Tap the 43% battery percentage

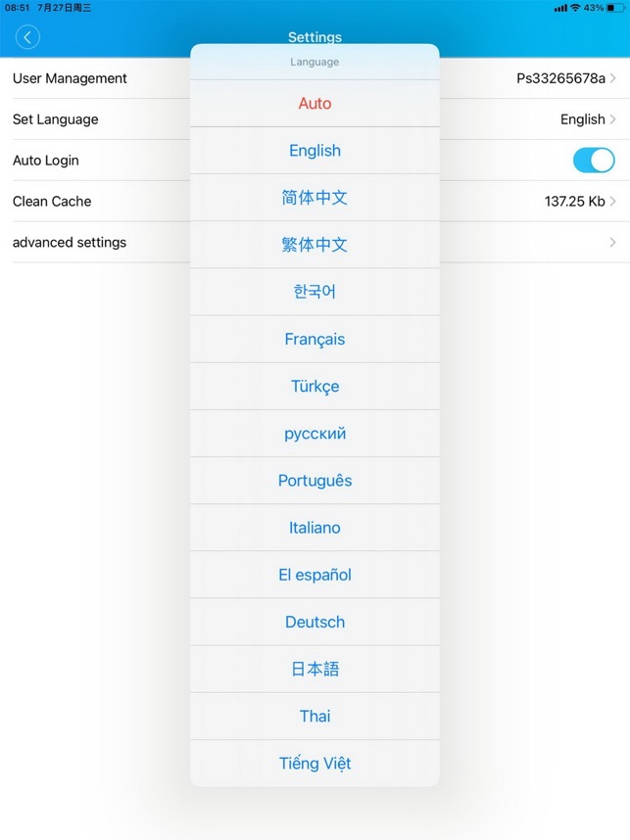coord(594,8)
